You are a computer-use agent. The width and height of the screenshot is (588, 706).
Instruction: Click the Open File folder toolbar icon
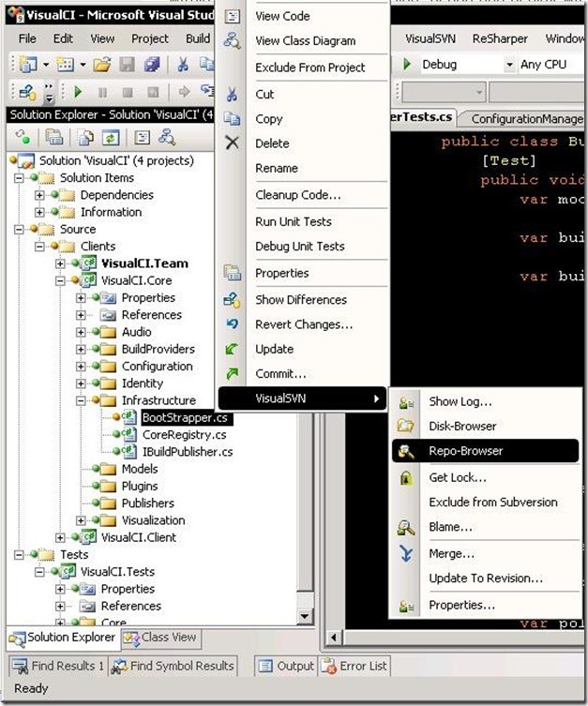[x=102, y=65]
